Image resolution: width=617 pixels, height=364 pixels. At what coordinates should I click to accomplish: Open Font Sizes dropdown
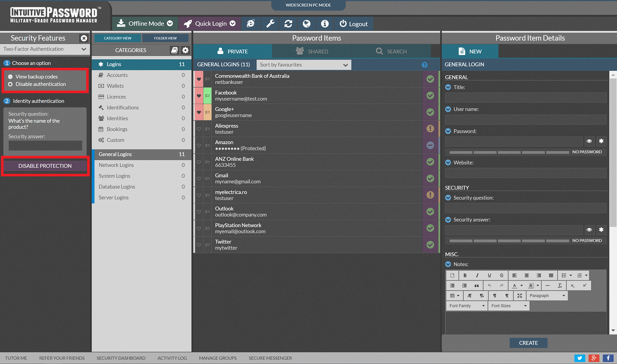(x=509, y=306)
